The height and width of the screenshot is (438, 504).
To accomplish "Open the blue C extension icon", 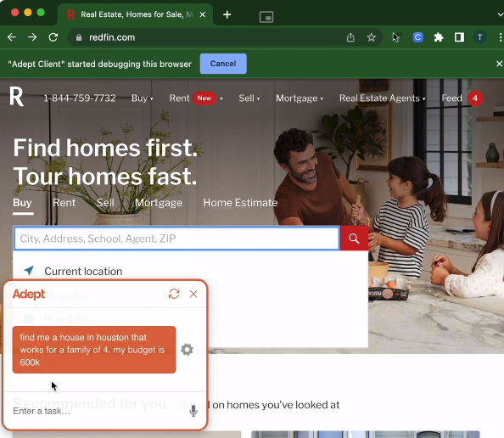I will pyautogui.click(x=417, y=37).
